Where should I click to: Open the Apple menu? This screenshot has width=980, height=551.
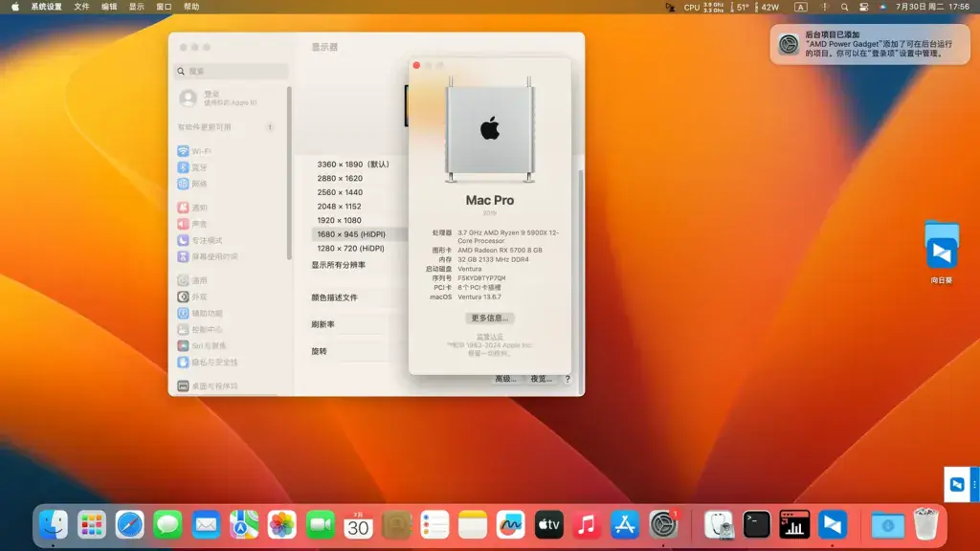pos(15,7)
